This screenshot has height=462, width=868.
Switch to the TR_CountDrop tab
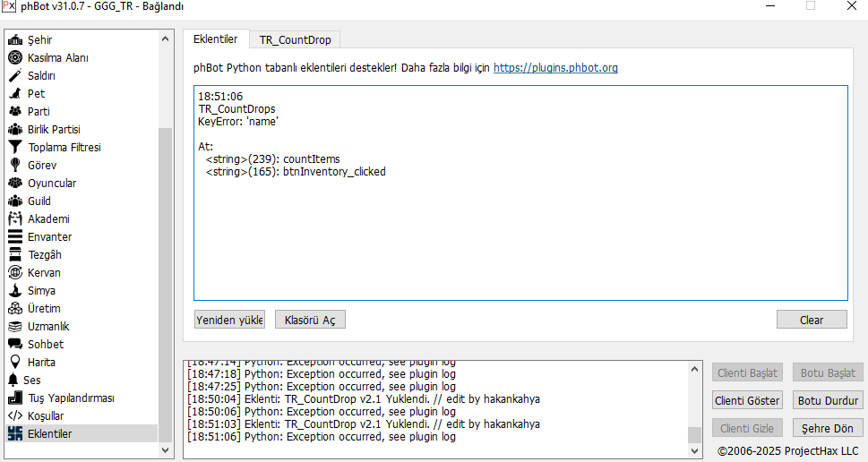295,39
